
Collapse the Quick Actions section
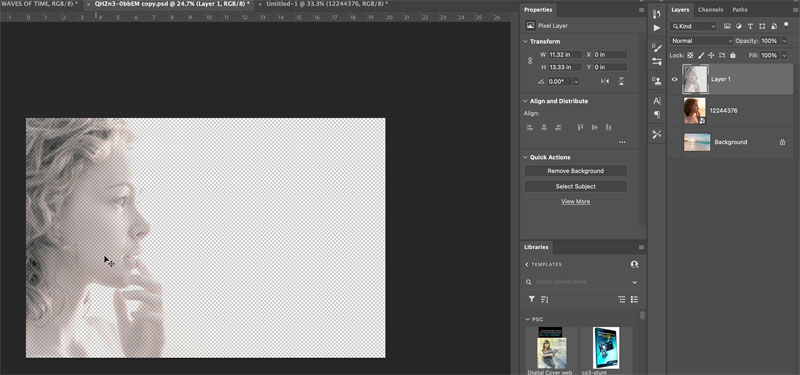point(526,157)
